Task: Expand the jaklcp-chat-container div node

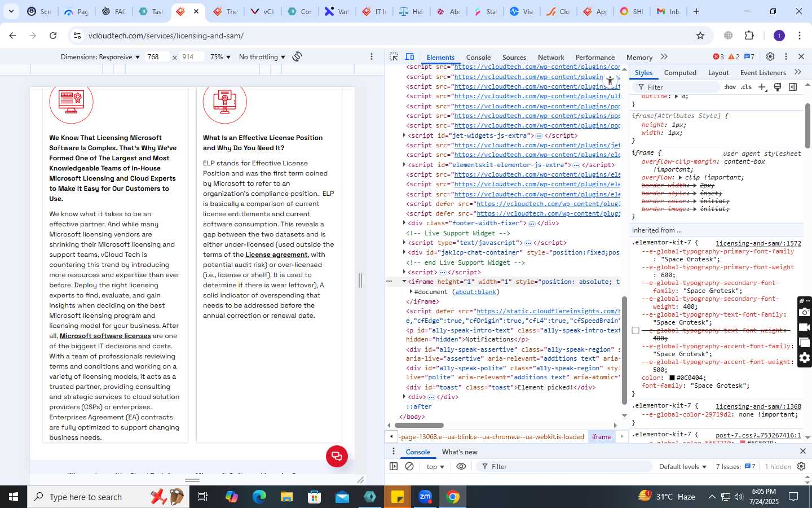Action: (x=404, y=252)
